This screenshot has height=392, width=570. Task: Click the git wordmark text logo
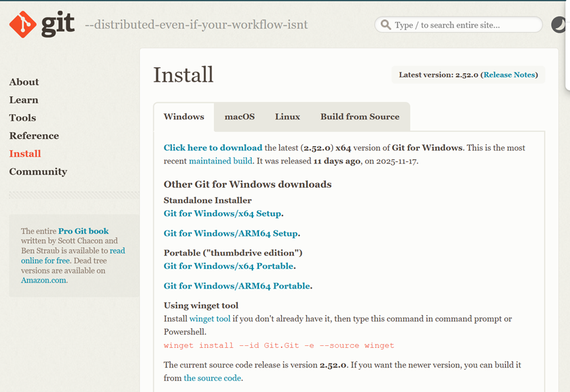[58, 24]
